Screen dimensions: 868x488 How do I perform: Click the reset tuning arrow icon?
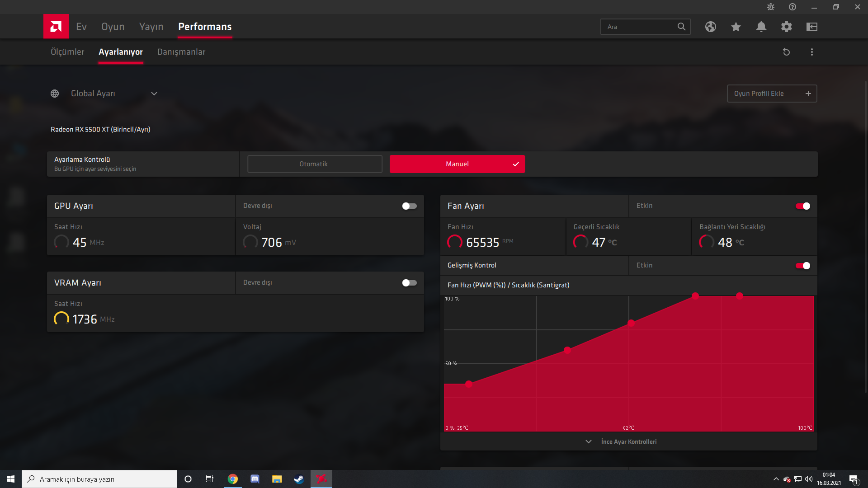tap(787, 52)
